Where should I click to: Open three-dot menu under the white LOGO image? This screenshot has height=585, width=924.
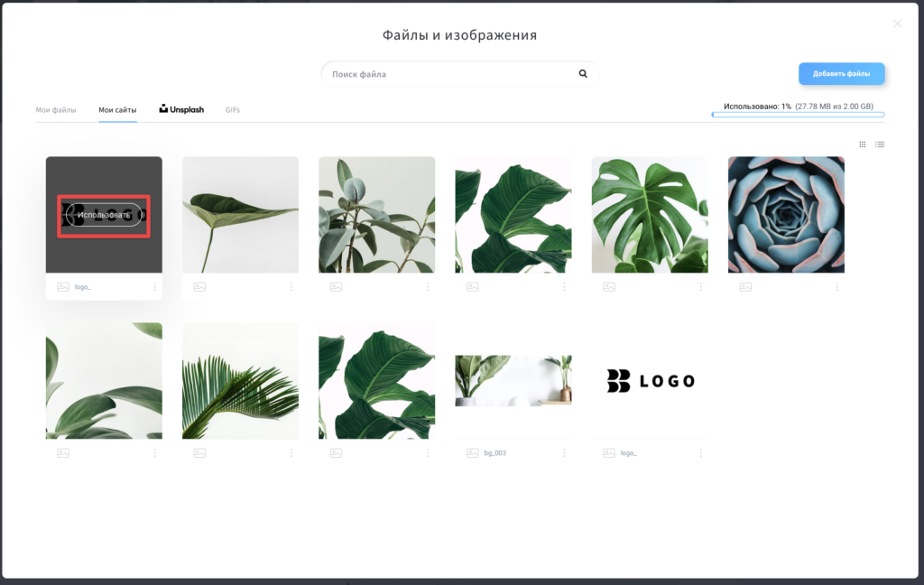(x=700, y=453)
